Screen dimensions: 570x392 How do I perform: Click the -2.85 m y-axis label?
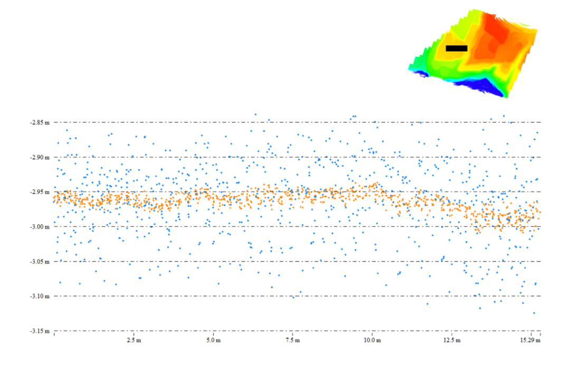pos(40,122)
